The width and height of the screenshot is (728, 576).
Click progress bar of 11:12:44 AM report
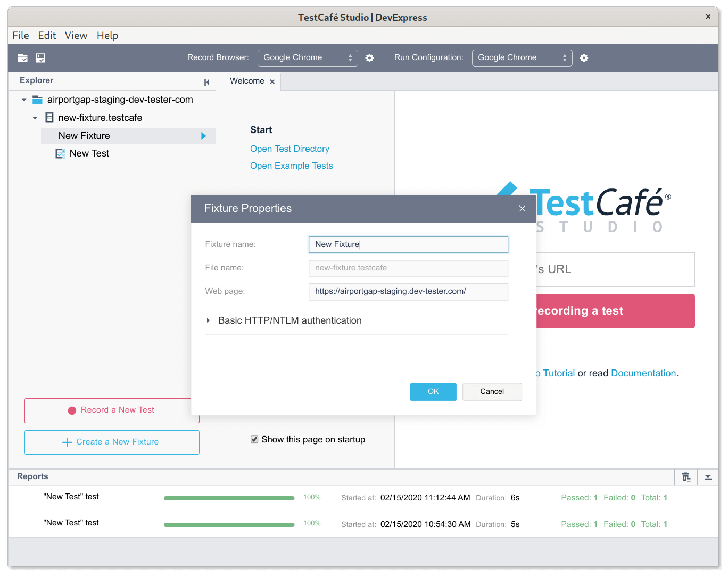229,498
